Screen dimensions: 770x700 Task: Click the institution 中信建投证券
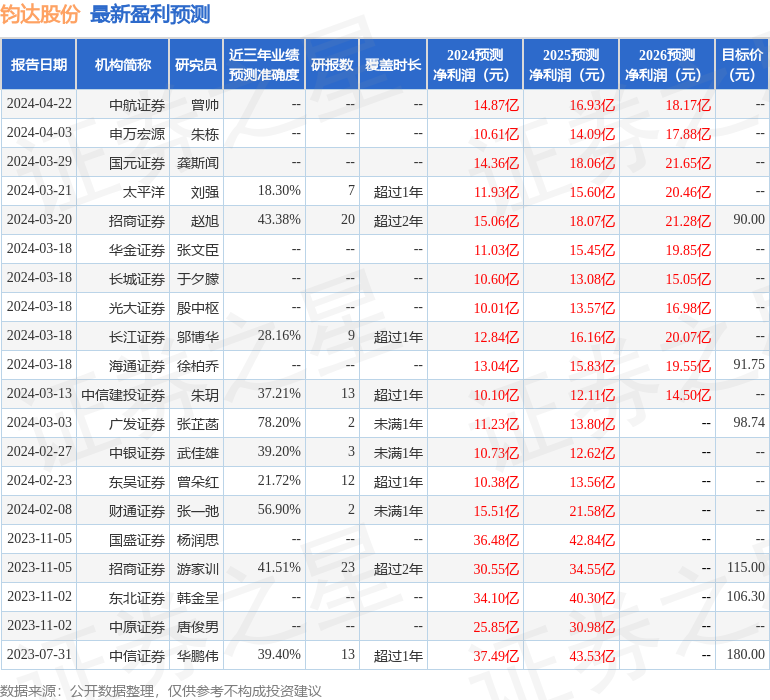[123, 395]
